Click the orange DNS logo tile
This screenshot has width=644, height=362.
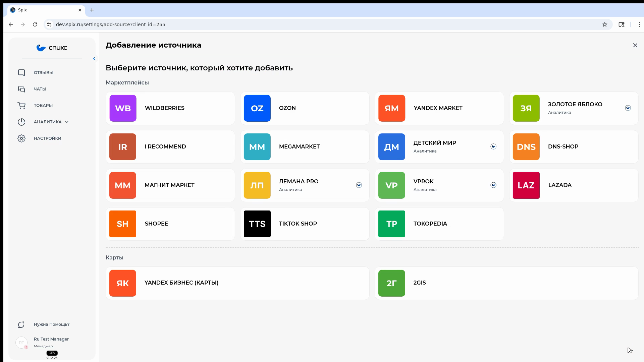(526, 147)
